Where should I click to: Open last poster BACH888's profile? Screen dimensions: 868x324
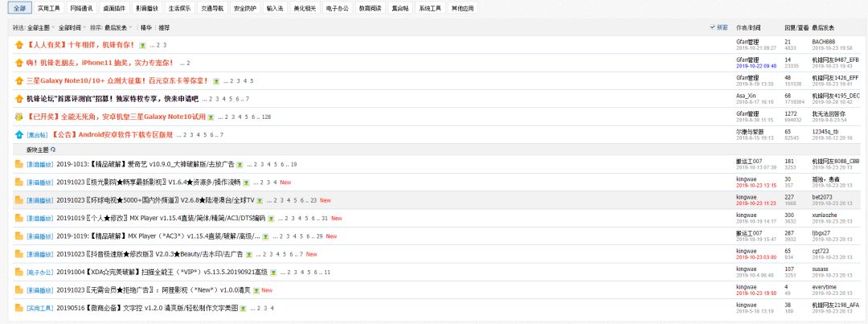823,42
